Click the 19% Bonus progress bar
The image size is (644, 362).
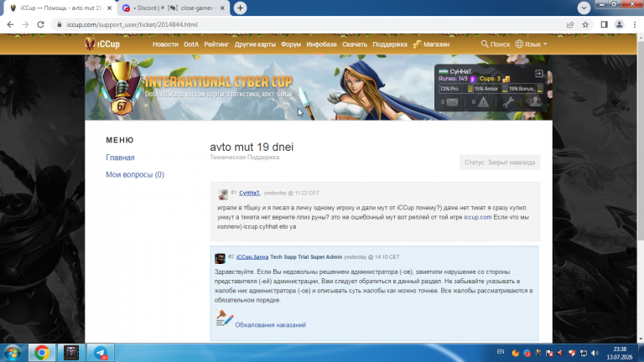point(525,89)
